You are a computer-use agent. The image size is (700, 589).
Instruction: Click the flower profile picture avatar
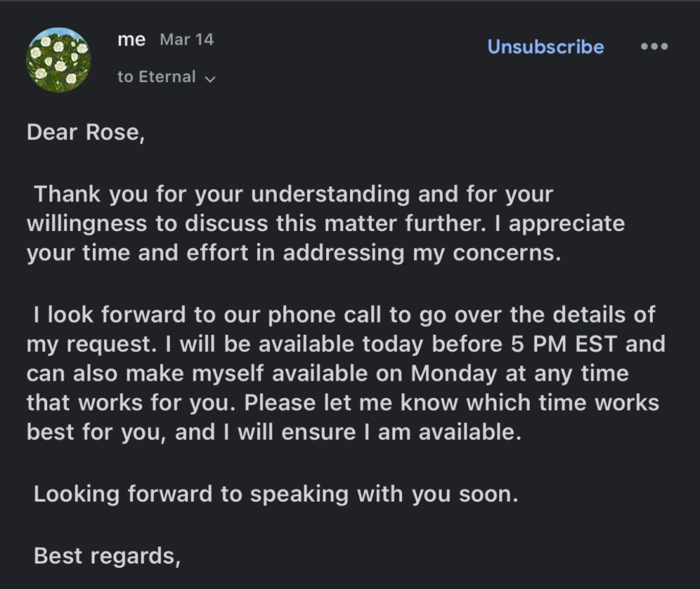pos(58,60)
